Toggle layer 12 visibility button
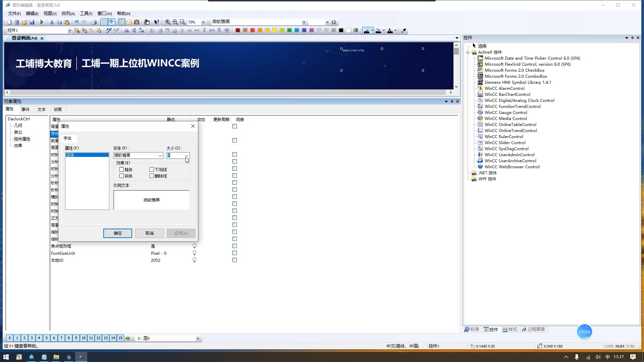This screenshot has height=362, width=644. point(98,338)
